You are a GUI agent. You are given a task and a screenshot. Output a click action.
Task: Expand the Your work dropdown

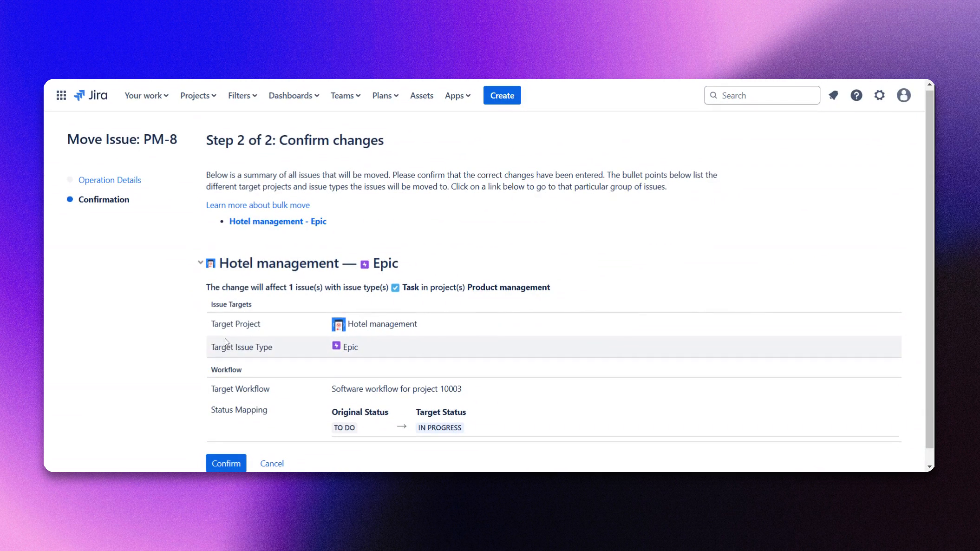[146, 95]
